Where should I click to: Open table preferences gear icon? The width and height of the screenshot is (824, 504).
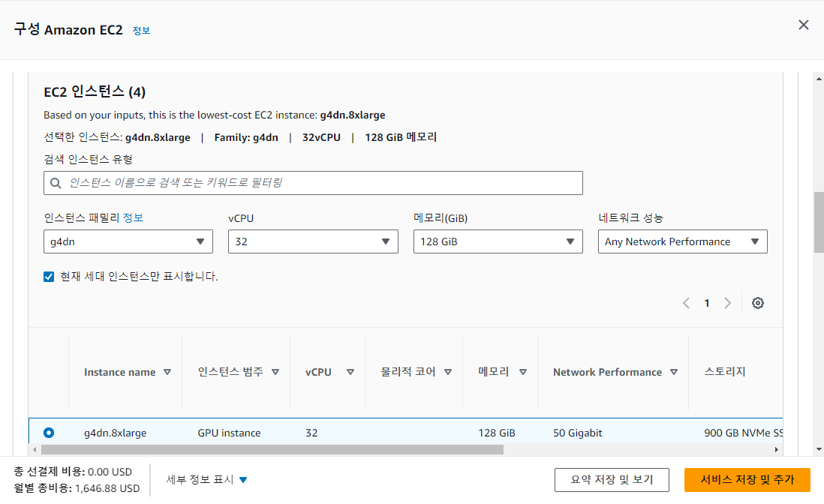tap(758, 303)
